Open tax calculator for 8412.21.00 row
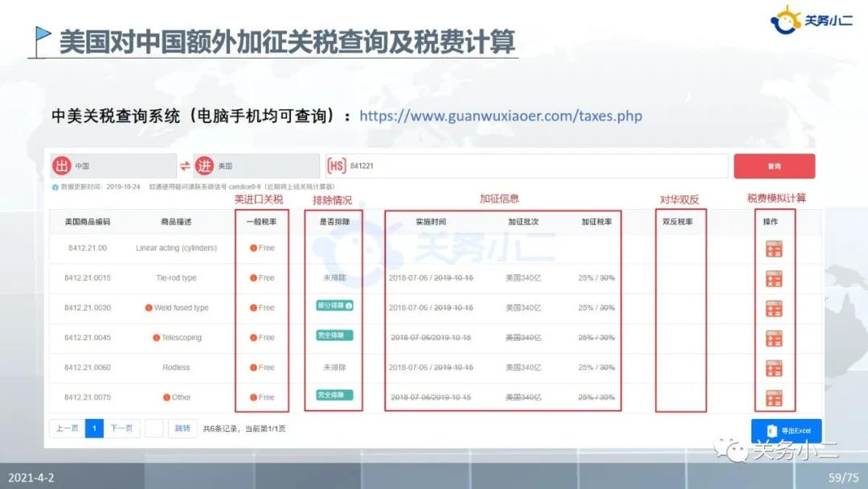Viewport: 868px width, 489px height. coord(773,249)
